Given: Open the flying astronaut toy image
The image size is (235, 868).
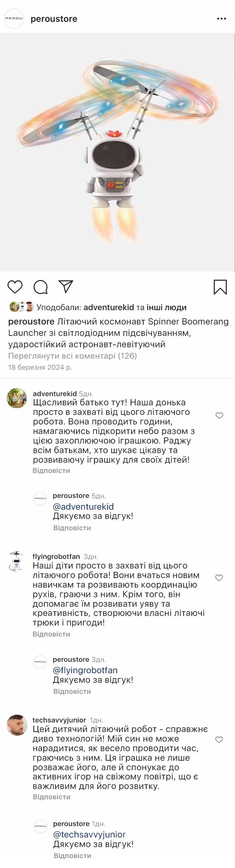Looking at the screenshot, I should (117, 153).
